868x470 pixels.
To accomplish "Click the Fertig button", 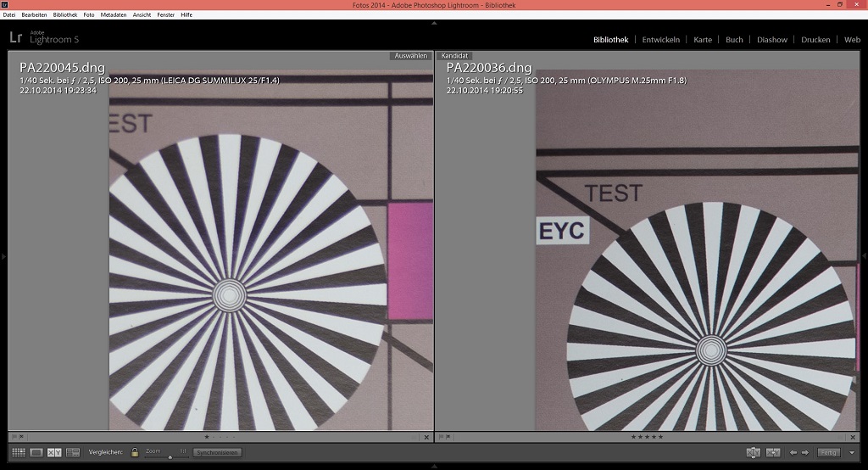I will point(828,453).
